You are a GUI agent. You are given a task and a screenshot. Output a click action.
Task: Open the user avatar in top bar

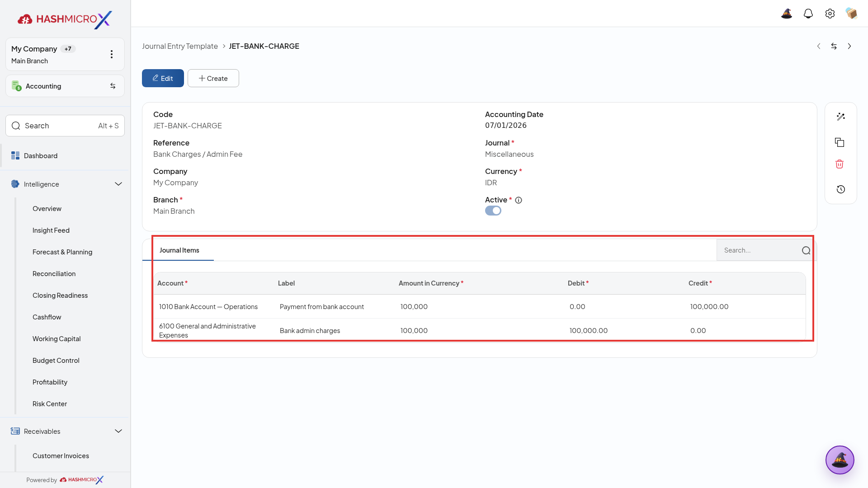click(852, 14)
